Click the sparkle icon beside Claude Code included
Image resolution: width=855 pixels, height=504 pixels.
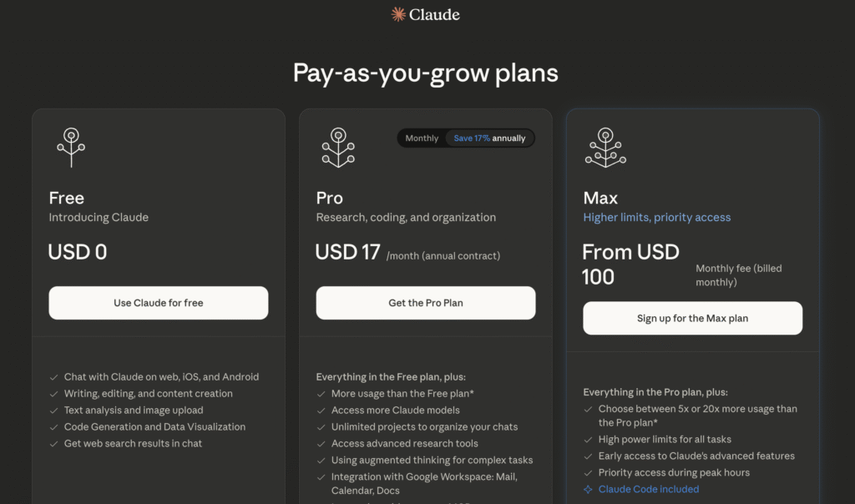click(588, 489)
